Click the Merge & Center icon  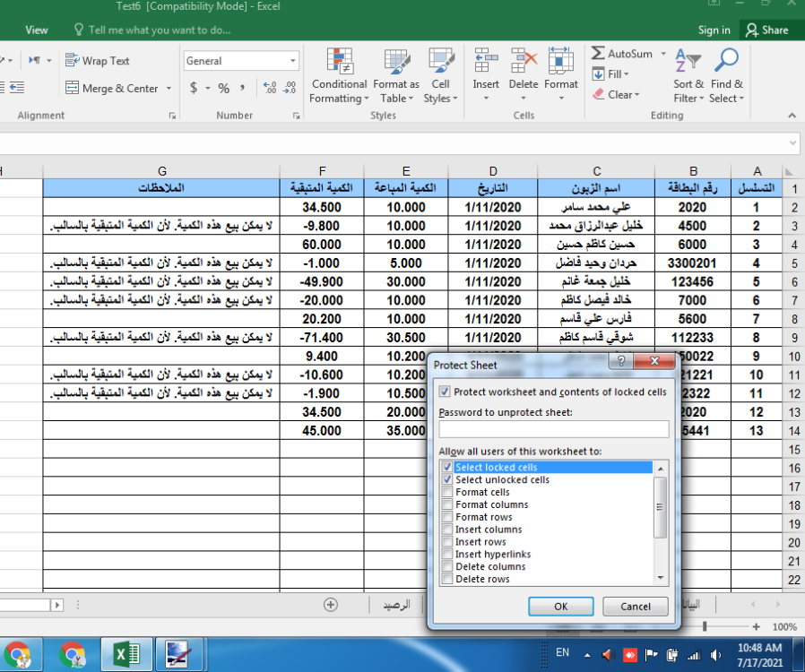(72, 88)
